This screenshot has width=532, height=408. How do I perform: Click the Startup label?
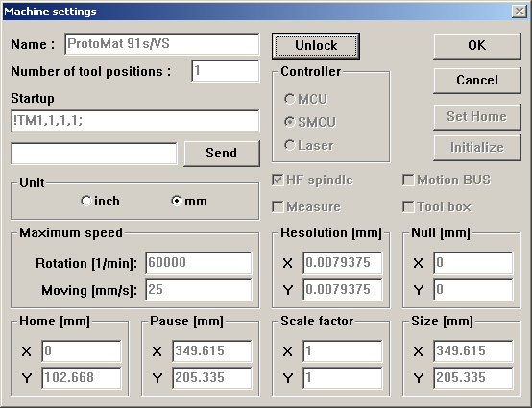point(33,99)
